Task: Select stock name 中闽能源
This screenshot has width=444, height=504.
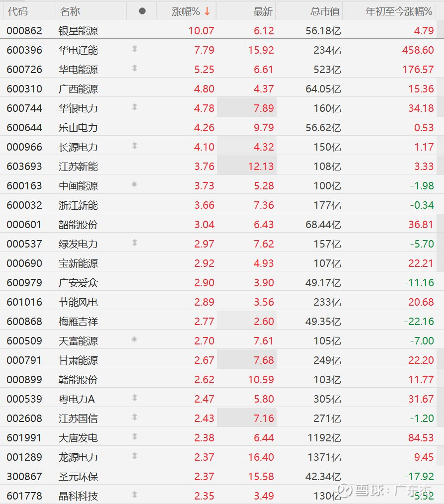Action: click(78, 186)
